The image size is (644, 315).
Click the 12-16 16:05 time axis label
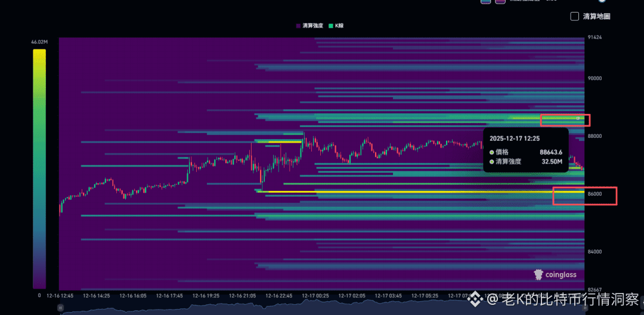(134, 295)
